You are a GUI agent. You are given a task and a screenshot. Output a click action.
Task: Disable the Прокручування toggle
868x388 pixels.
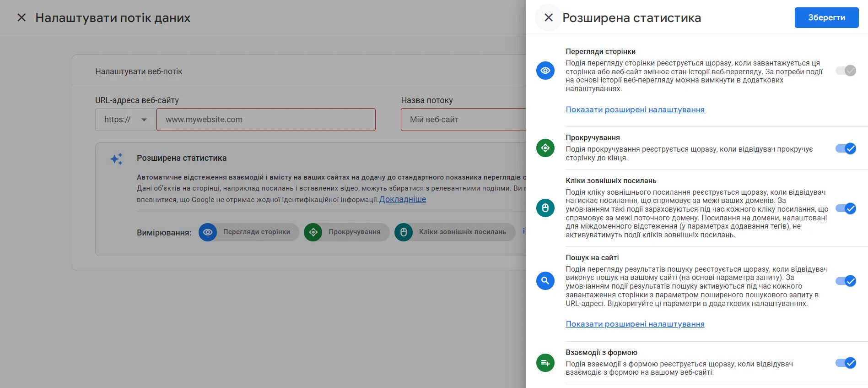tap(846, 148)
